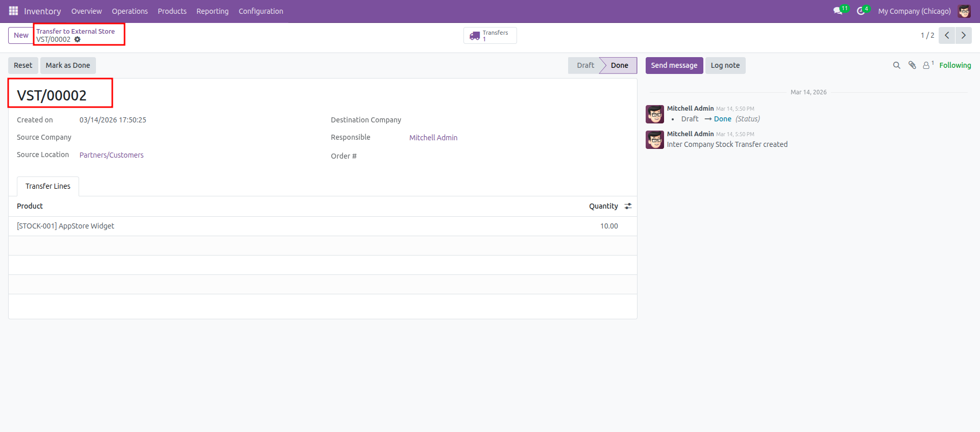This screenshot has height=432, width=980.
Task: Click the Reset button
Action: click(23, 65)
